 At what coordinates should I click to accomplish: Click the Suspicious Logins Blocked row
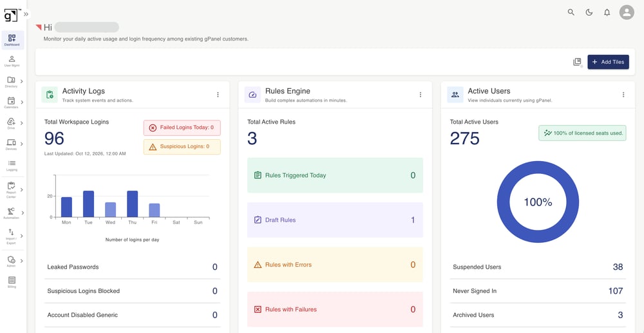132,291
